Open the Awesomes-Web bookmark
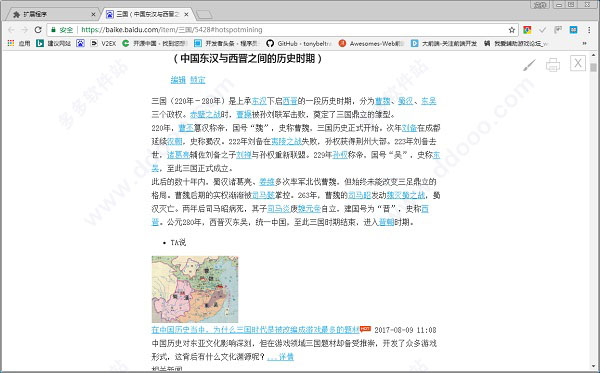This screenshot has width=600, height=373. [x=371, y=43]
